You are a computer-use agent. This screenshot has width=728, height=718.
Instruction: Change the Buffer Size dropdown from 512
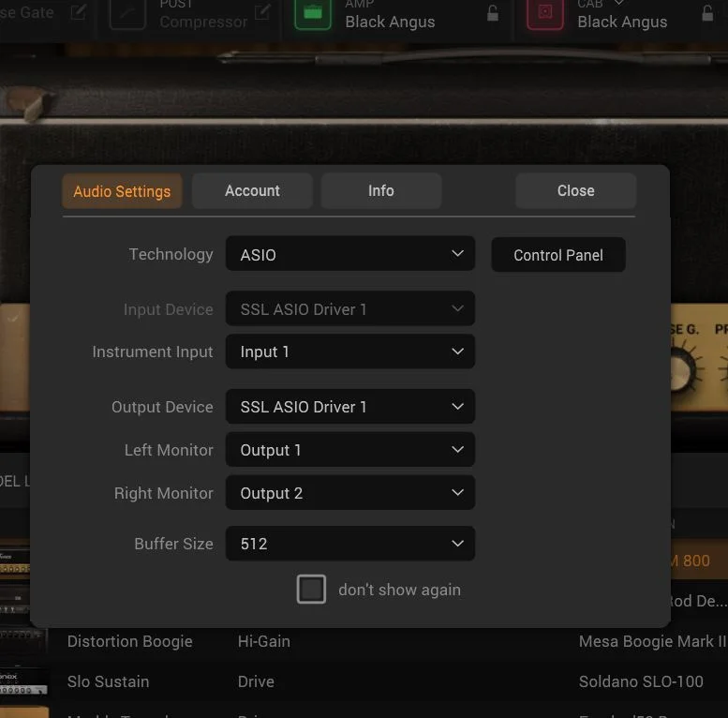click(x=349, y=544)
